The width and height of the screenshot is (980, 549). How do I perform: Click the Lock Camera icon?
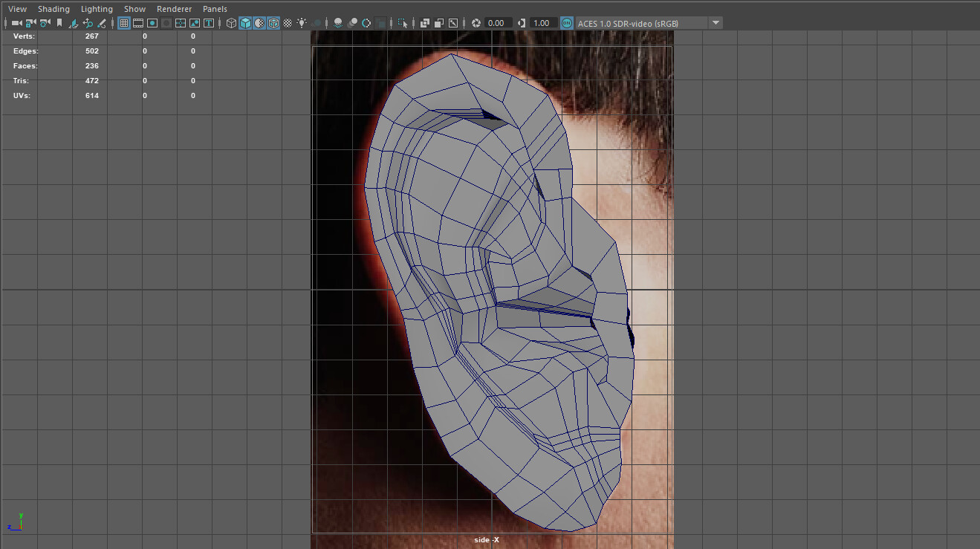30,23
